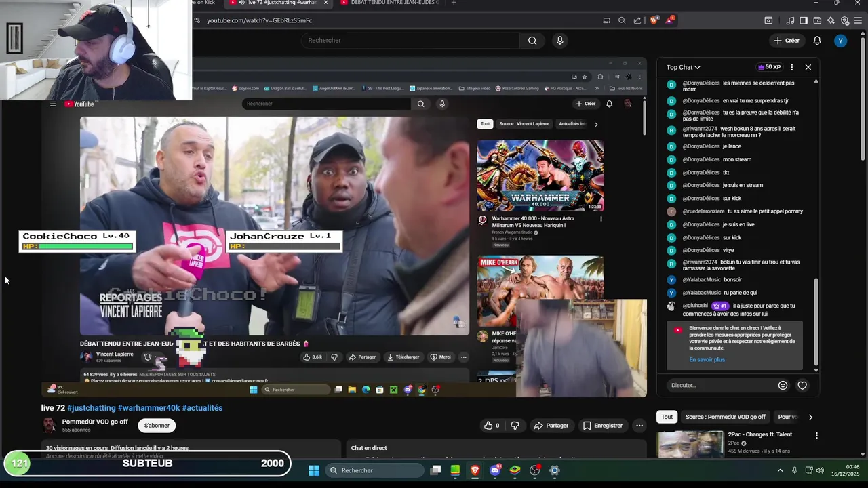Click the Créer button
The image size is (868, 488).
click(x=787, y=41)
